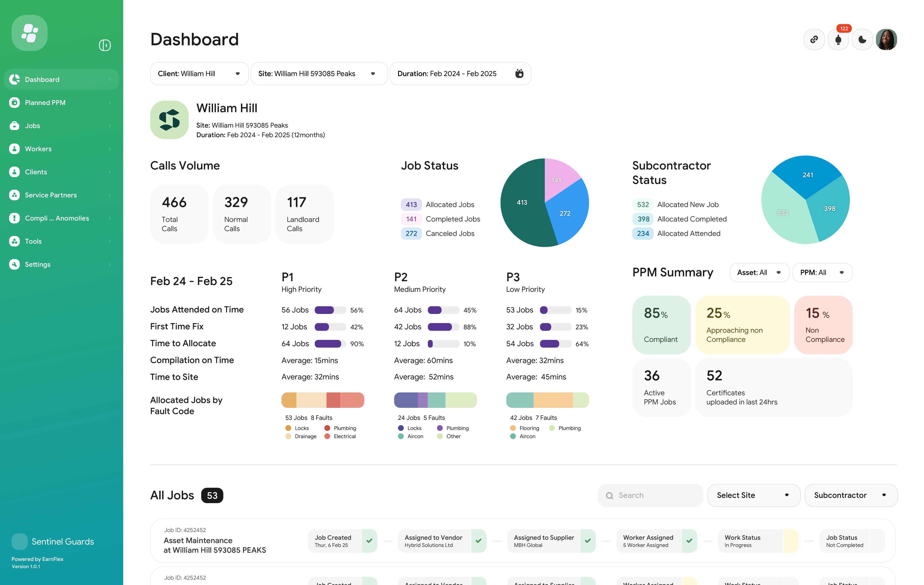Open the Client: William Hill dropdown
Screen dimensions: 924x585
(199, 74)
